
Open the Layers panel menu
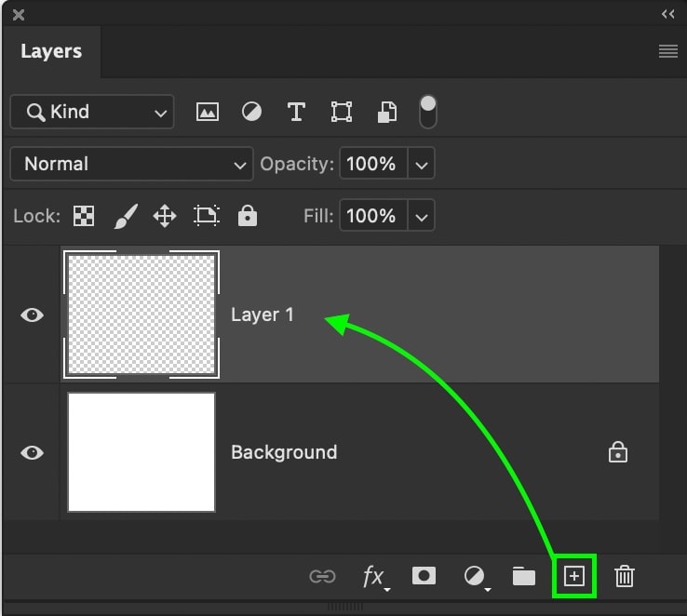667,52
